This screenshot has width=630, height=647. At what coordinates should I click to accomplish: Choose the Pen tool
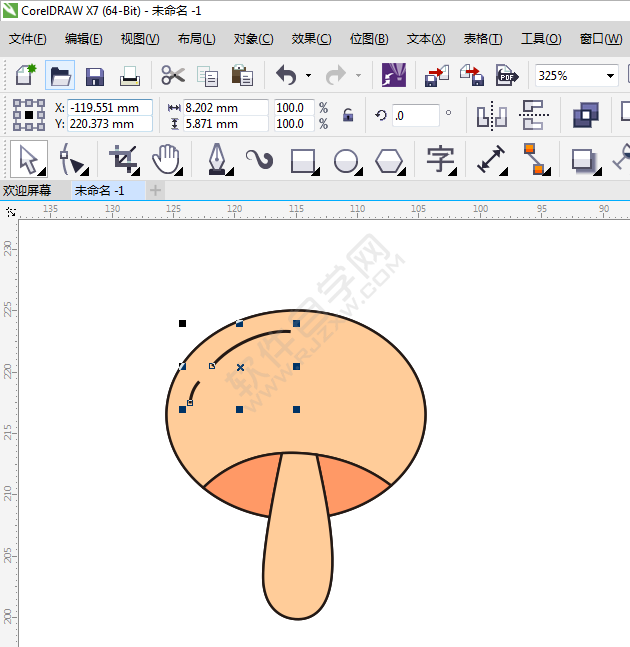216,159
